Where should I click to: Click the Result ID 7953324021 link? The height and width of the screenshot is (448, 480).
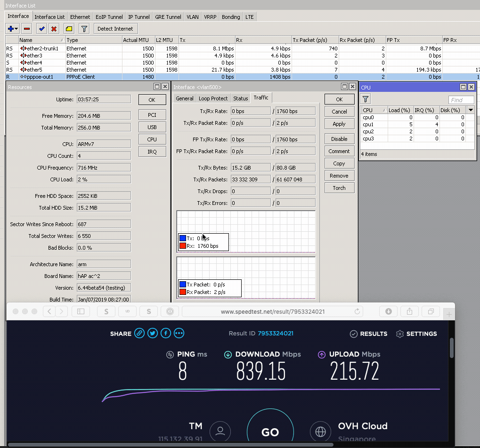coord(275,334)
